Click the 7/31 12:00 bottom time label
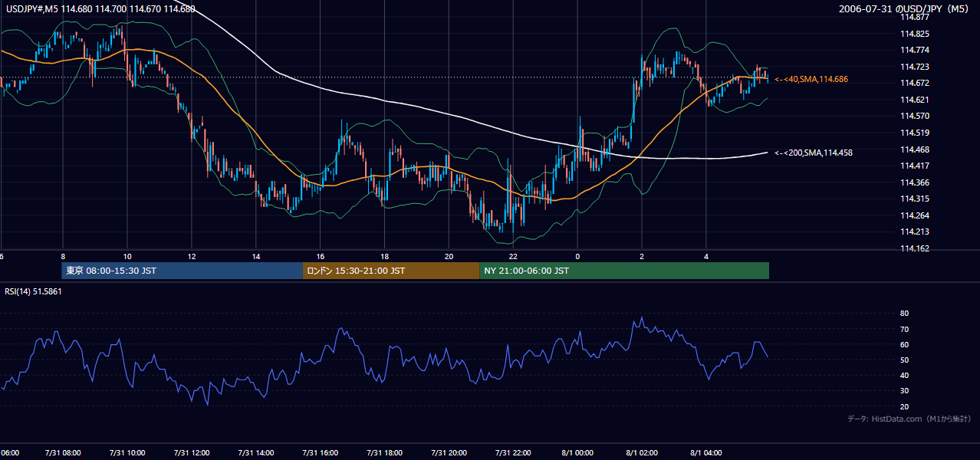The width and height of the screenshot is (980, 460). click(x=192, y=452)
